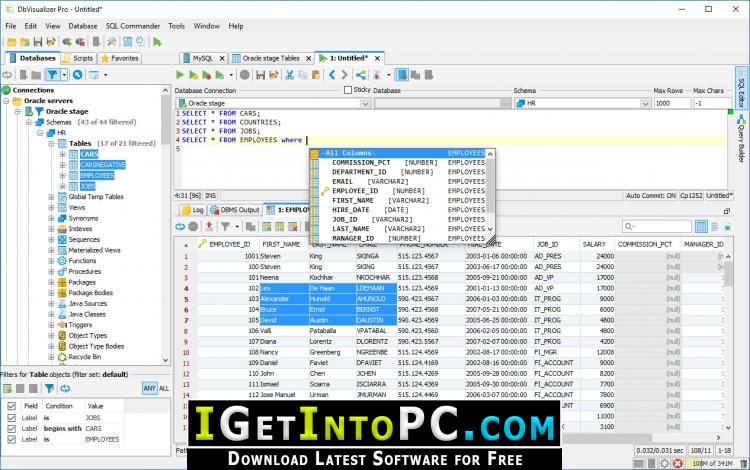
Task: Switch to the Oracle stage Tables tab
Action: click(x=271, y=58)
